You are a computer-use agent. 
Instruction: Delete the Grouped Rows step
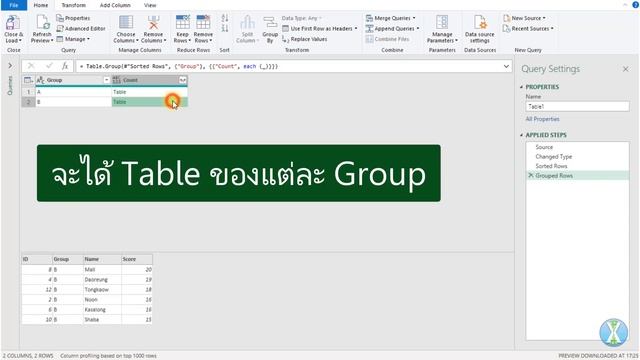pyautogui.click(x=531, y=176)
